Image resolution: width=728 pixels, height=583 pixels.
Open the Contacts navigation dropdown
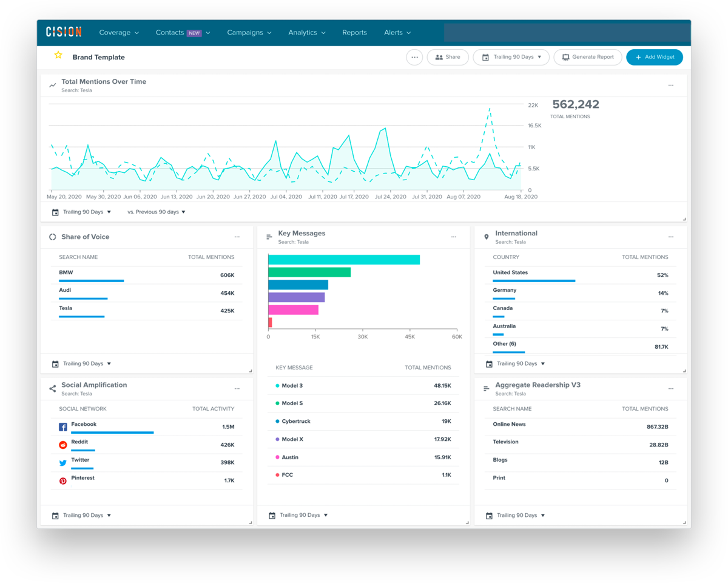click(x=183, y=33)
